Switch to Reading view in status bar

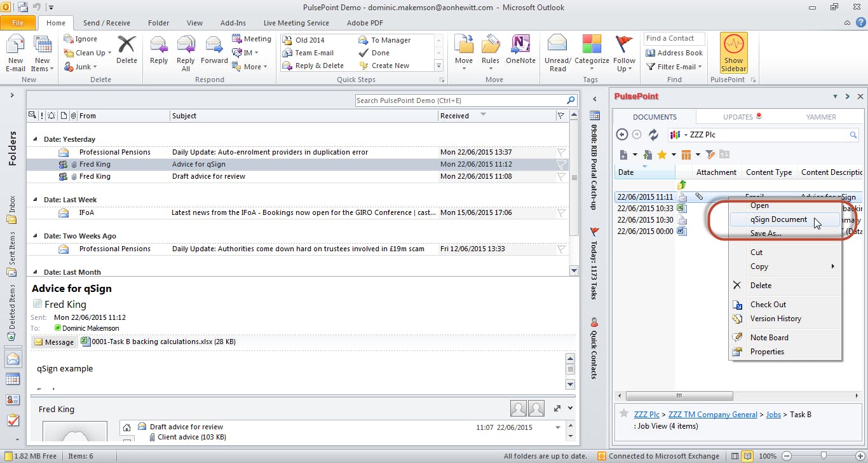tap(748, 456)
